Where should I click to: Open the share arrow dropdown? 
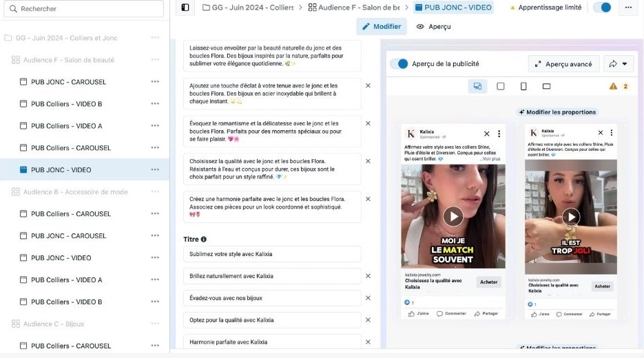(619, 64)
